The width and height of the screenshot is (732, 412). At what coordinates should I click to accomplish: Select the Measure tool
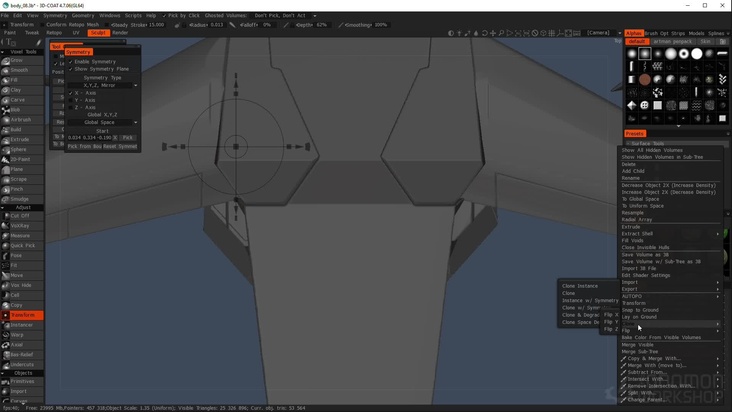(x=22, y=236)
